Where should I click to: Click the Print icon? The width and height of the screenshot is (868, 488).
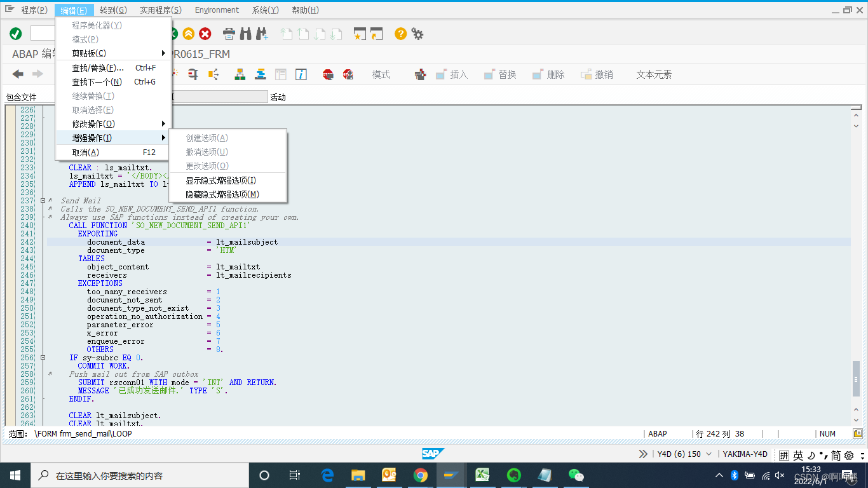[x=229, y=34]
